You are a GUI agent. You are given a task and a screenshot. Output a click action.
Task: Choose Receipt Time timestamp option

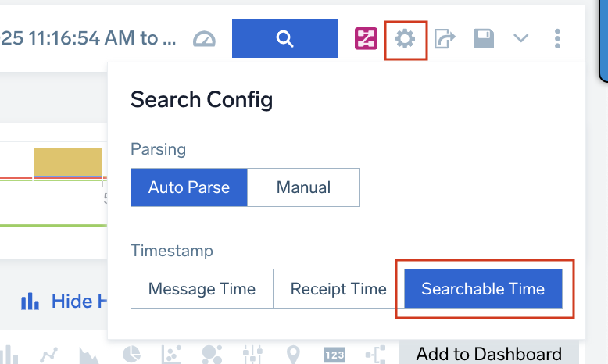pyautogui.click(x=338, y=289)
